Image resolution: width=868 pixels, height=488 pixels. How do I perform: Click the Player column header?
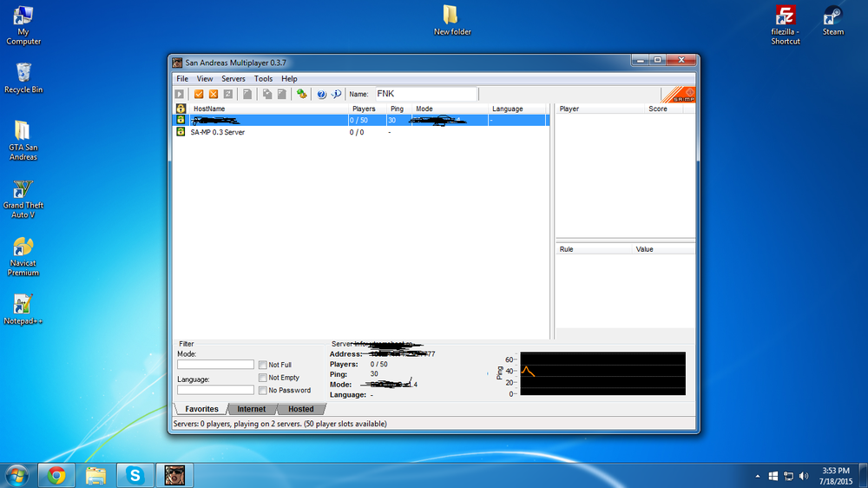(600, 109)
